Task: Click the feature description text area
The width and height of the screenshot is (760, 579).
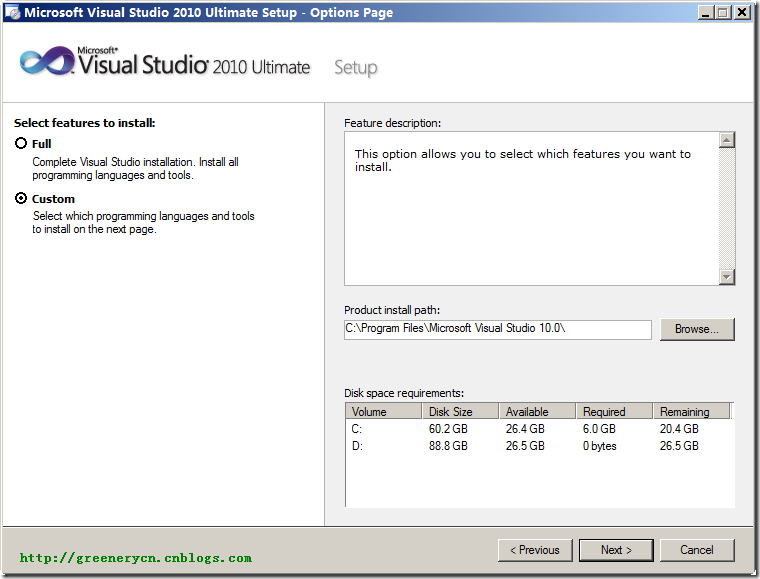Action: tap(531, 208)
